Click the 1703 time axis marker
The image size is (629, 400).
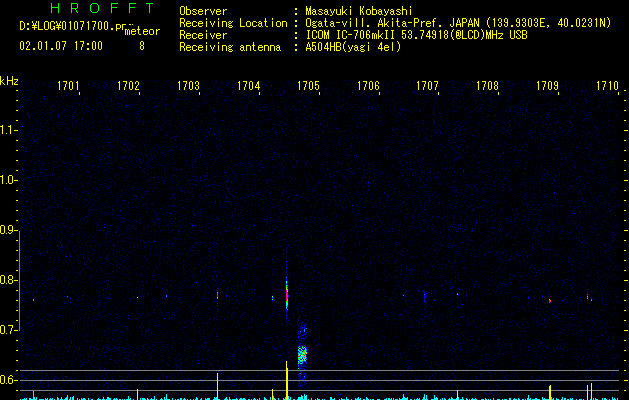pos(188,85)
